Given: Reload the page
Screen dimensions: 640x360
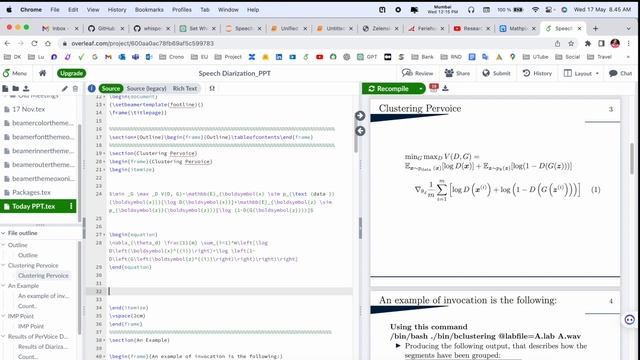Looking at the screenshot, I should [x=34, y=43].
